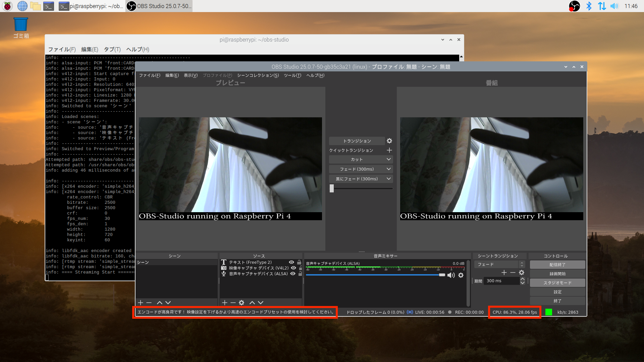Add a scene transition with the plus icon

504,273
